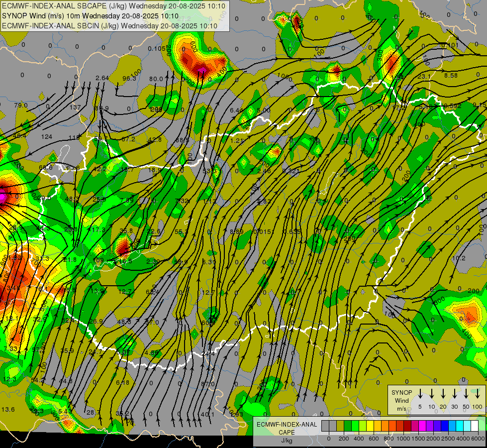The height and width of the screenshot is (448, 487).
Task: Select the SBCAPE title line
Action: point(114,6)
